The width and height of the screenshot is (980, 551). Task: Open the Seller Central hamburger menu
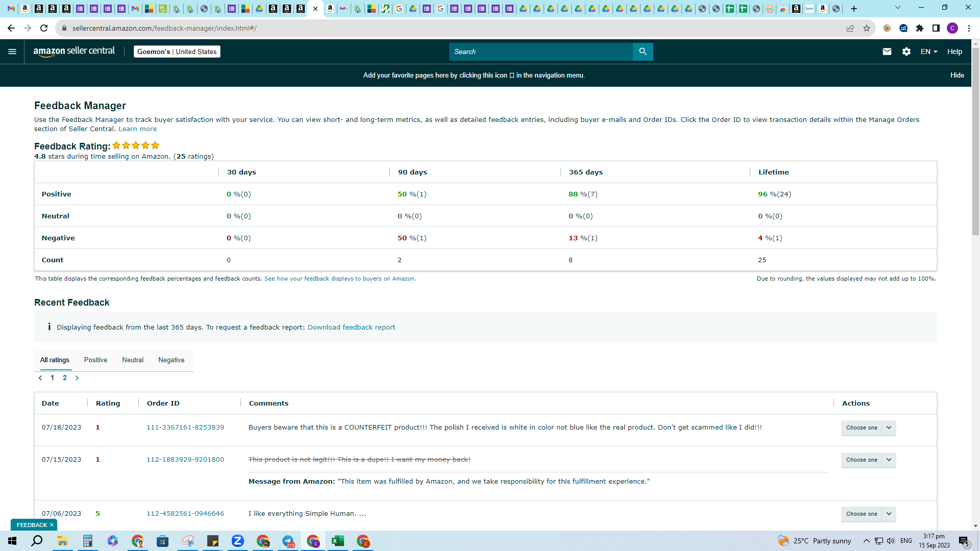coord(12,52)
